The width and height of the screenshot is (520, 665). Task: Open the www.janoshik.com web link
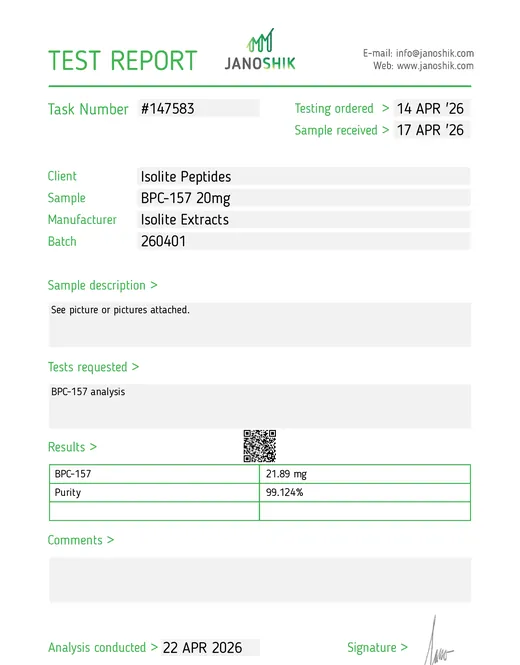[435, 66]
